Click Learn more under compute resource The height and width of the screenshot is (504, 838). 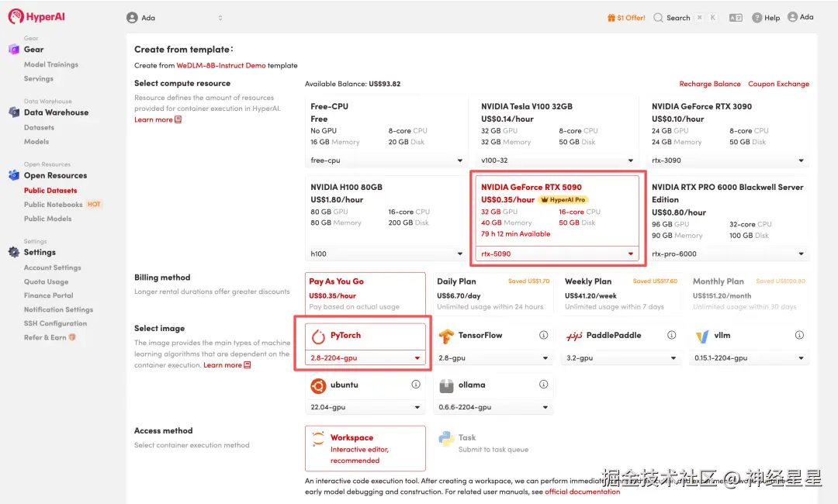(x=158, y=119)
